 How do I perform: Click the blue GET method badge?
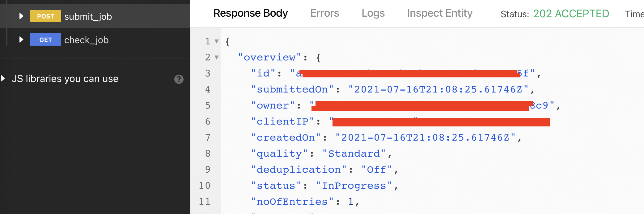[x=45, y=39]
